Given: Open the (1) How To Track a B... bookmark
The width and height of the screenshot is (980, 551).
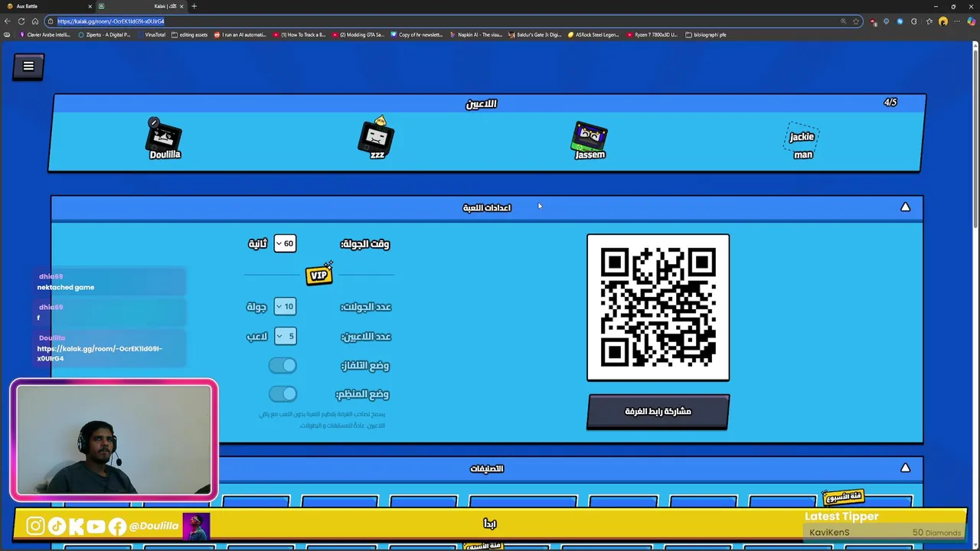Looking at the screenshot, I should tap(299, 34).
